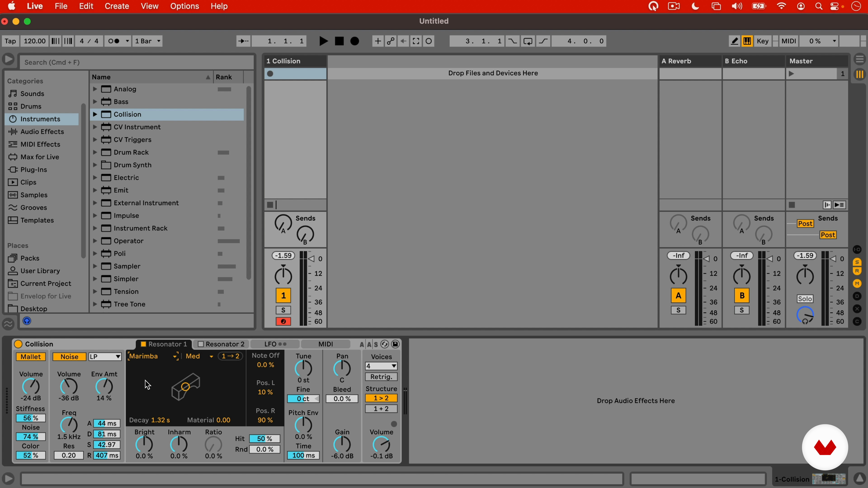Toggle the Collision device activator
868x488 pixels.
pos(18,344)
